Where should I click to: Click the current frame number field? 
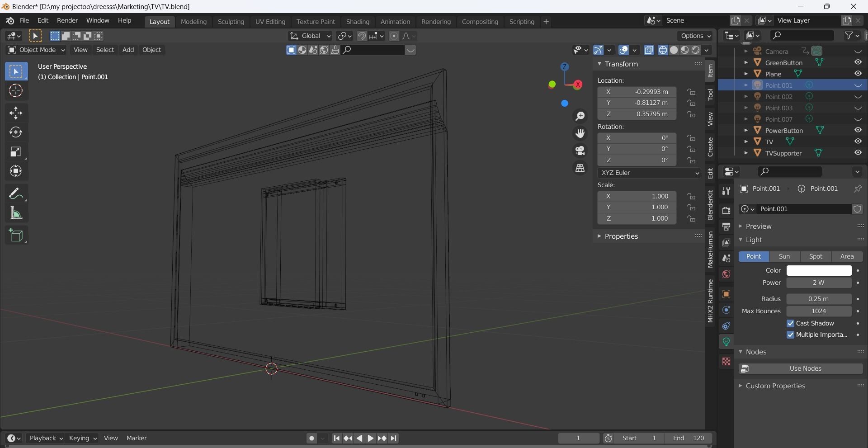click(x=578, y=438)
